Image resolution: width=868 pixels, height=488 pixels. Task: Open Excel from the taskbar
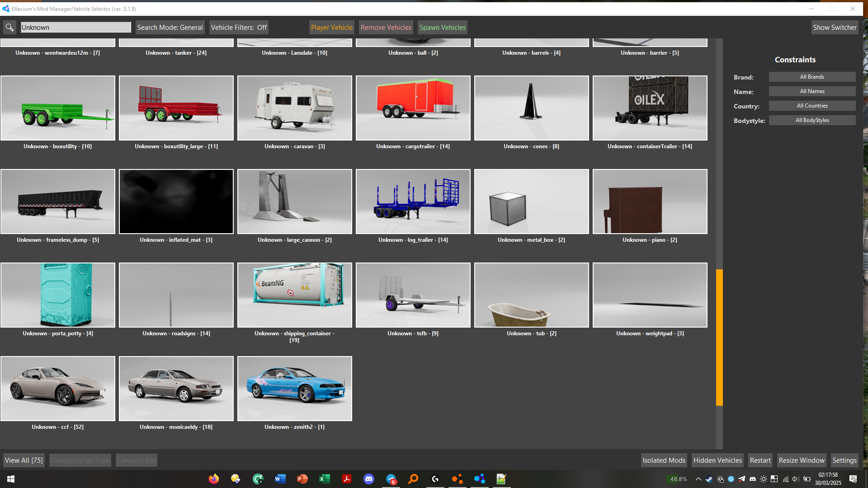[325, 479]
